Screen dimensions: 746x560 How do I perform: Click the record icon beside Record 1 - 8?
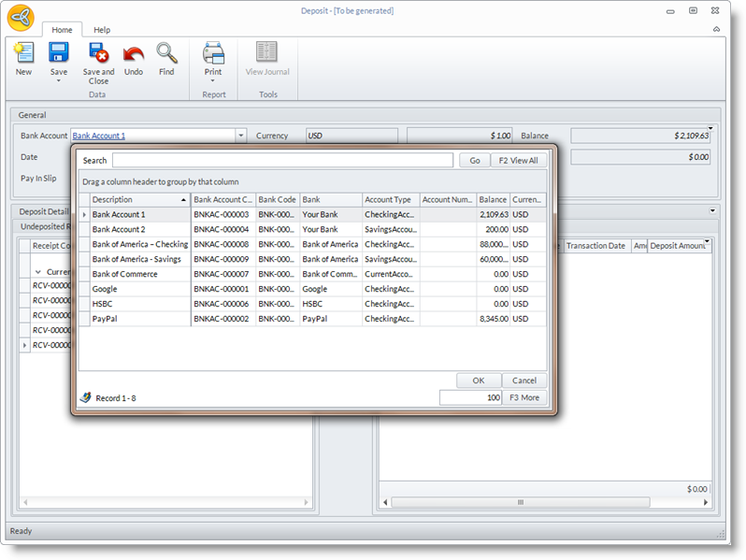(85, 397)
